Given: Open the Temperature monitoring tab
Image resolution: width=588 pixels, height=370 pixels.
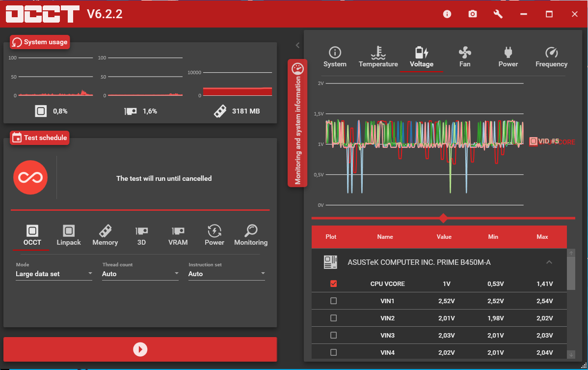Looking at the screenshot, I should [x=378, y=57].
